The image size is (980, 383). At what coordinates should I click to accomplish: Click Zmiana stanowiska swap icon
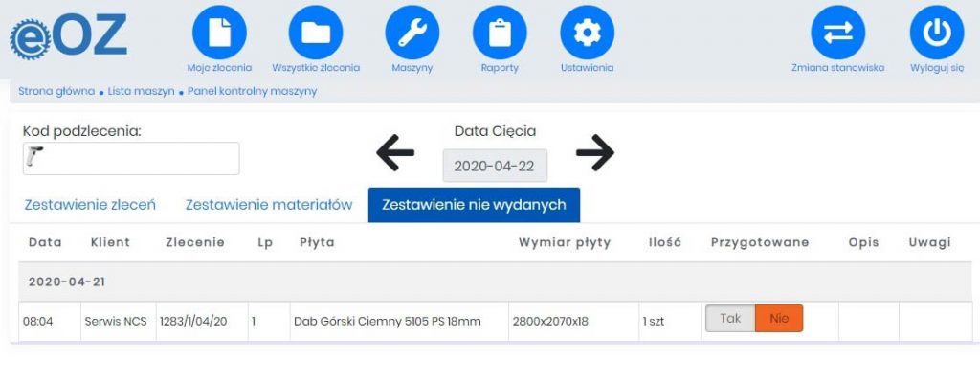[837, 33]
